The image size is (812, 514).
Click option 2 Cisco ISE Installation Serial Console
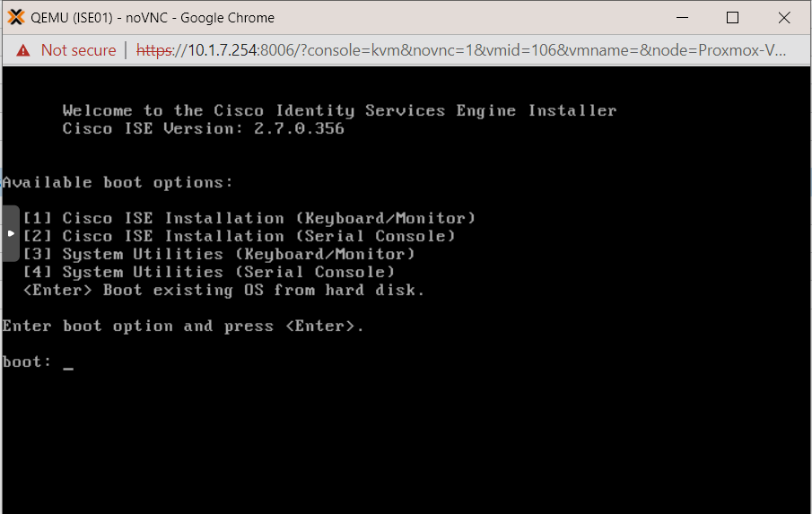(239, 236)
